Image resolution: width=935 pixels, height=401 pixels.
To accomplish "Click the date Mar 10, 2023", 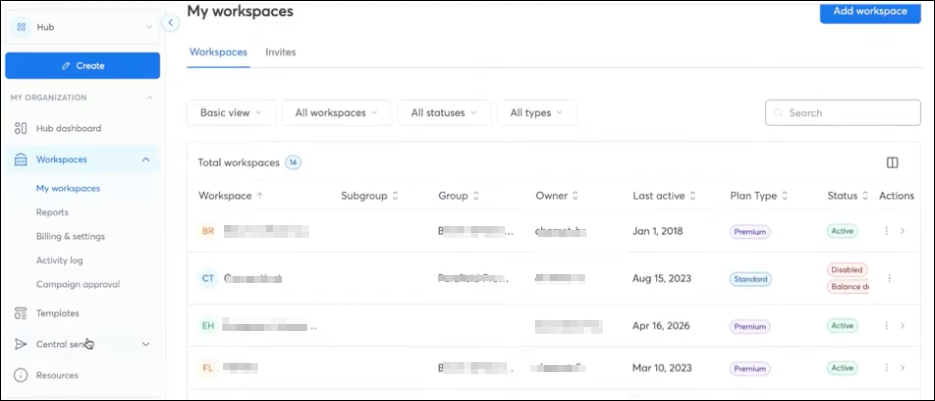I will pos(662,368).
